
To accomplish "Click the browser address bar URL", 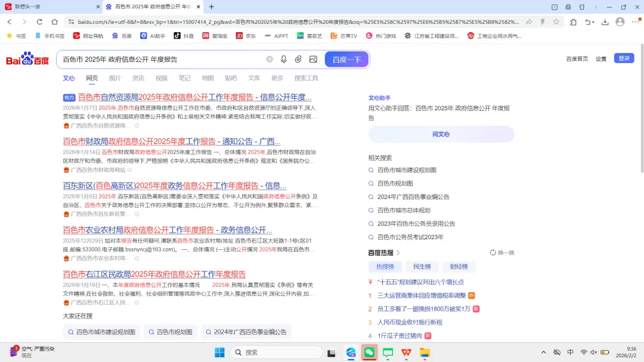I will click(298, 22).
